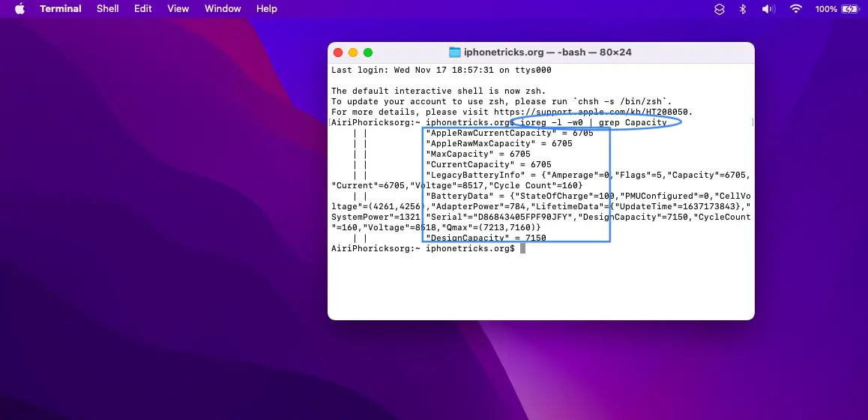Click the folder icon in Terminal title bar
The image size is (868, 420).
pos(454,52)
